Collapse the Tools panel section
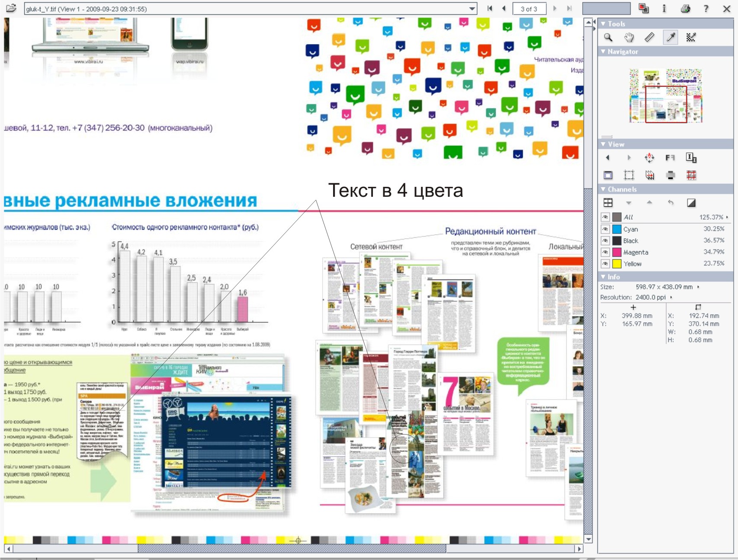This screenshot has height=560, width=738. tap(603, 24)
